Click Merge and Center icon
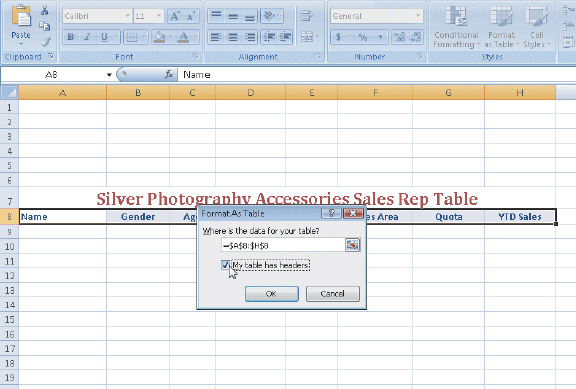The width and height of the screenshot is (576, 389). (x=307, y=37)
